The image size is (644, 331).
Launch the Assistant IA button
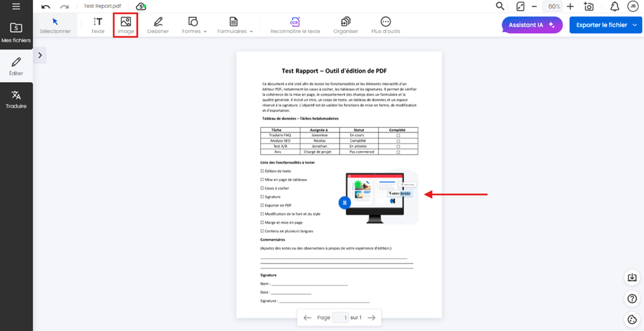coord(531,25)
